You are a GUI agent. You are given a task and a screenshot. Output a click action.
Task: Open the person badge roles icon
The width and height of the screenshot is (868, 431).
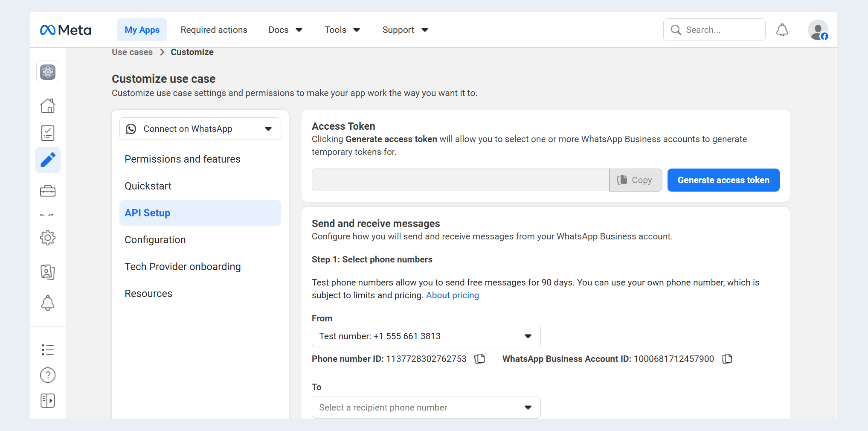pos(48,272)
